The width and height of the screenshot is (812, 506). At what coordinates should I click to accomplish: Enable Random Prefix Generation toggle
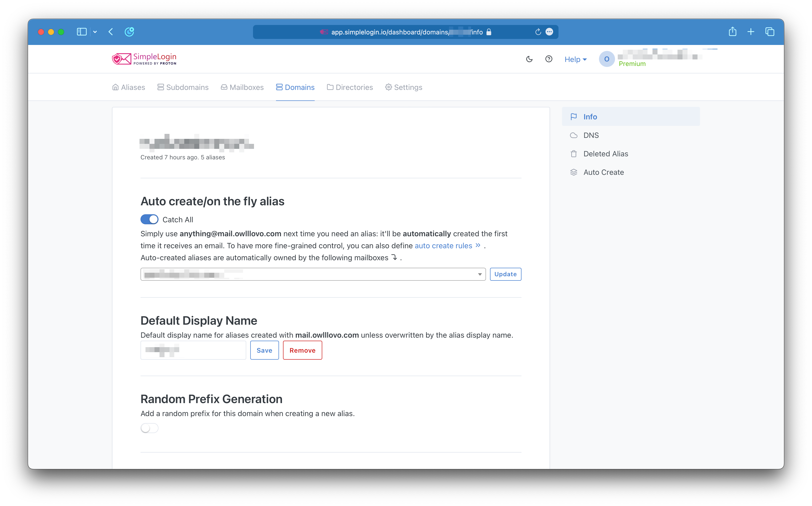pyautogui.click(x=149, y=428)
